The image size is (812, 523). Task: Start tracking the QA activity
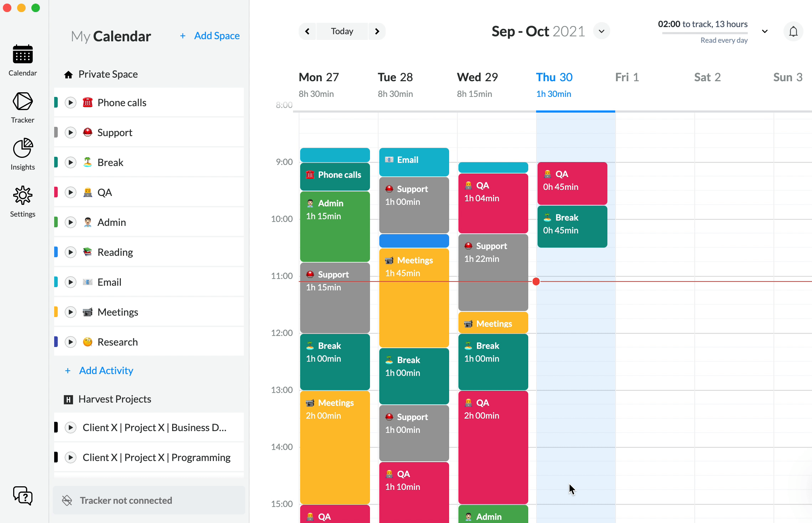71,192
